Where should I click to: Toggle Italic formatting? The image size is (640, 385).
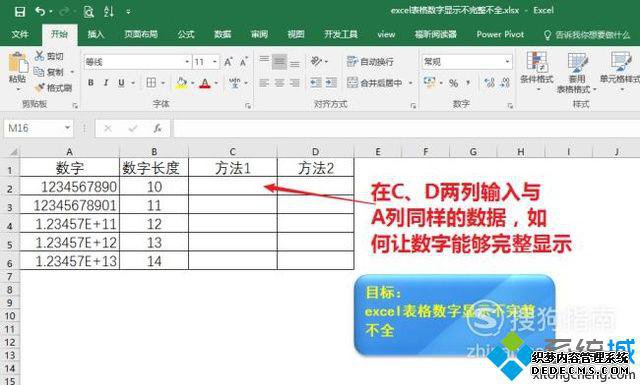tap(106, 83)
